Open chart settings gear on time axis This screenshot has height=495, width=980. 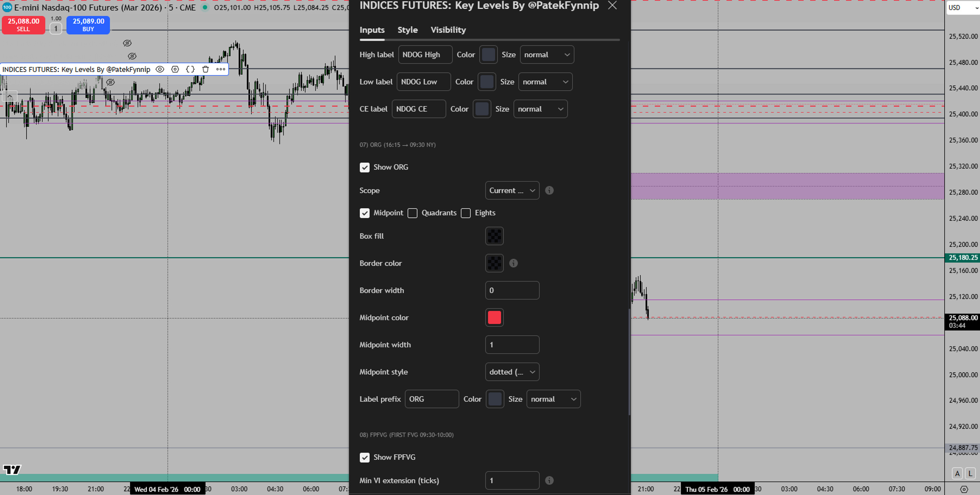[x=964, y=489]
